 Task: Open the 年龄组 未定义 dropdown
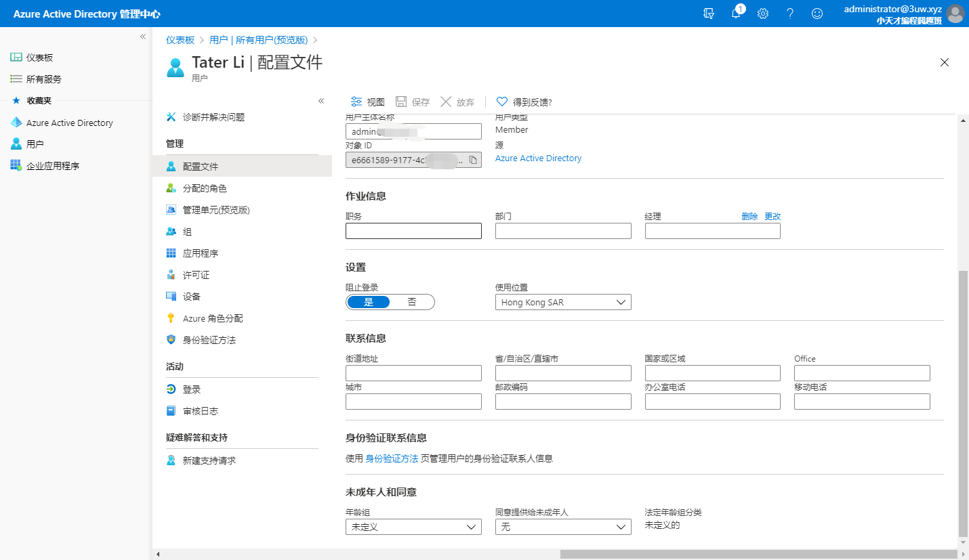coord(413,527)
